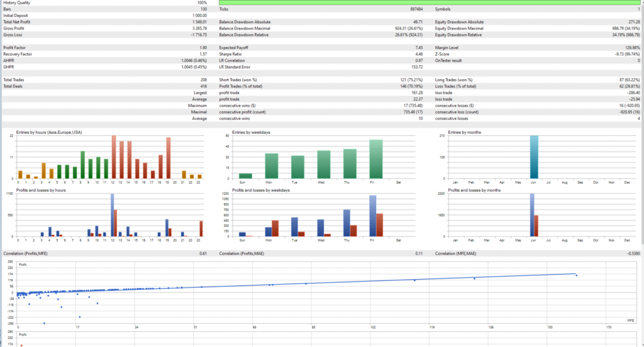This screenshot has height=347, width=644.
Task: Select the "Equity Drawdown Absolute" label
Action: pos(460,22)
